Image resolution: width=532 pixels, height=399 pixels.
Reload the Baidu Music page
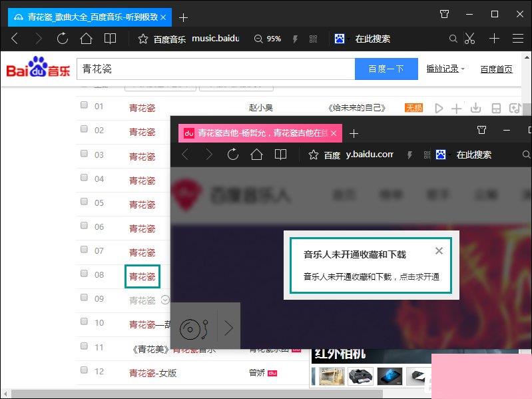point(63,39)
